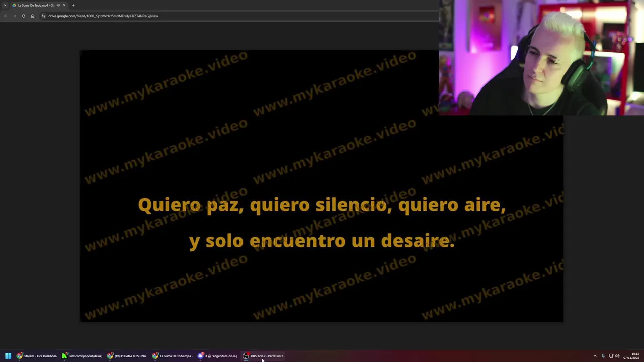Open the browser home page icon
644x362 pixels.
(x=33, y=16)
